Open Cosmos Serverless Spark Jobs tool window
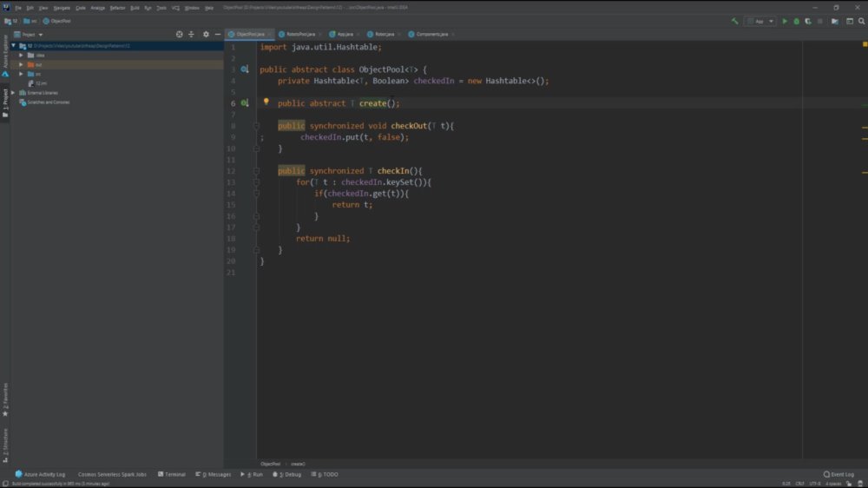 (112, 474)
